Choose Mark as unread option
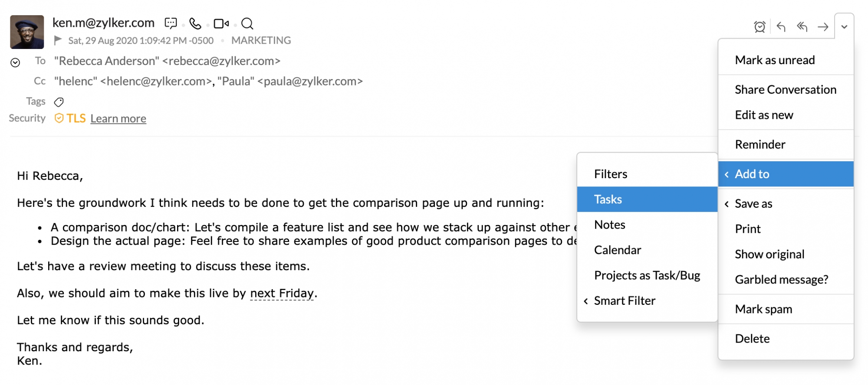The width and height of the screenshot is (868, 385). point(775,60)
